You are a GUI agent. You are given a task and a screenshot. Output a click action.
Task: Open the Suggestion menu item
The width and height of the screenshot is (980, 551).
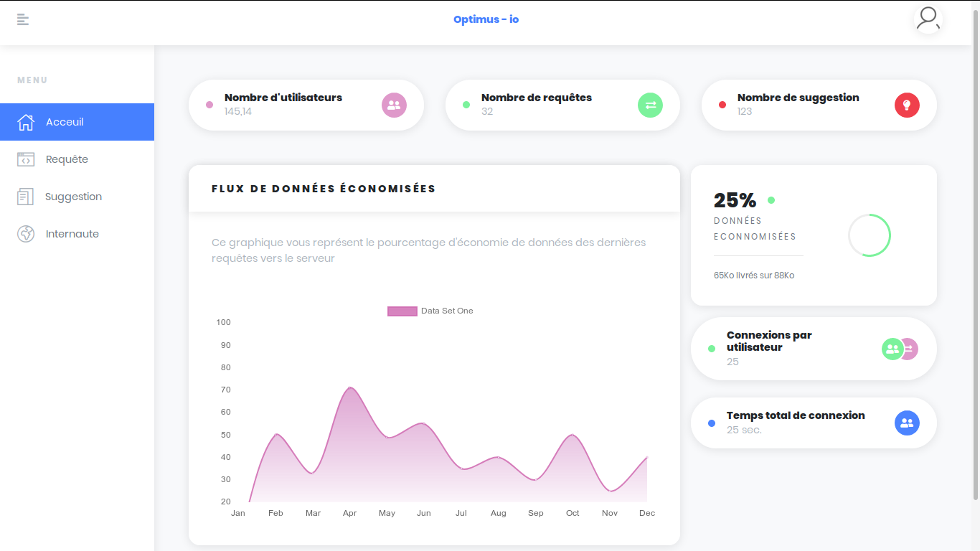point(73,197)
